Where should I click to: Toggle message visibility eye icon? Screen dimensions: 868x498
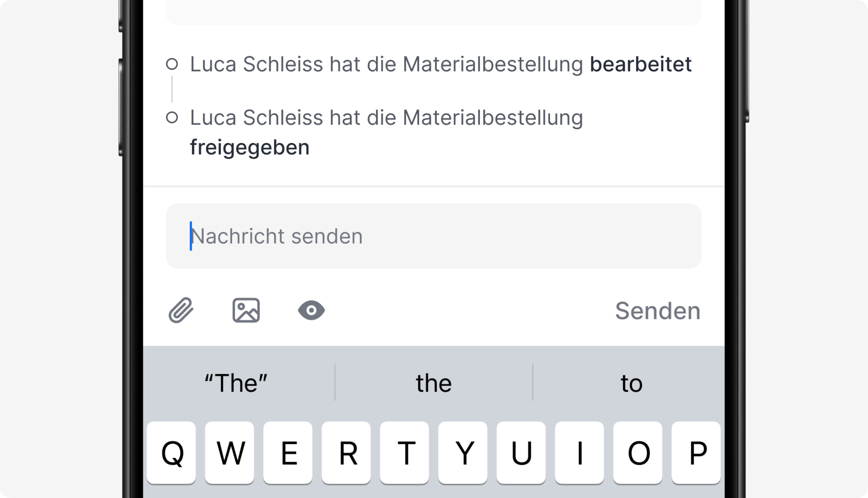point(311,310)
